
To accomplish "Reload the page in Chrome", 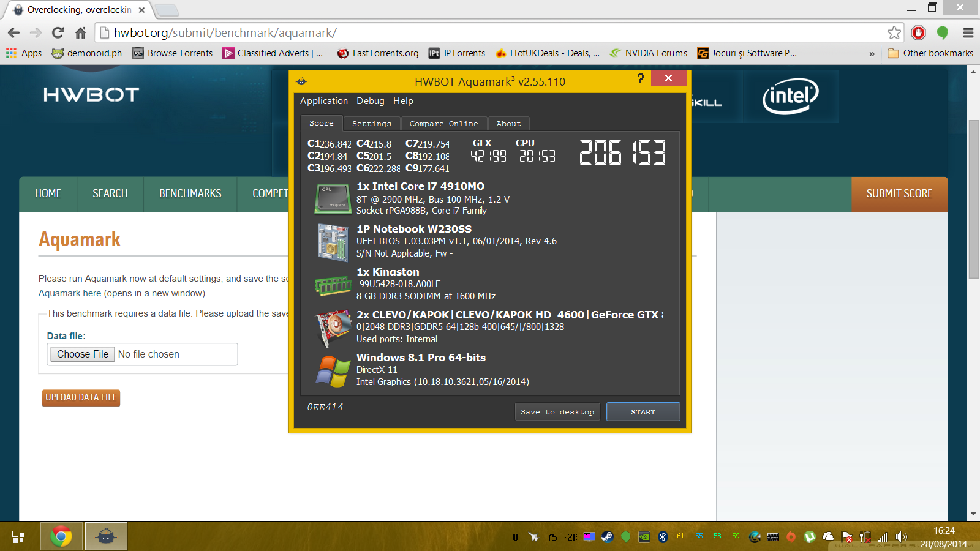I will tap(58, 32).
